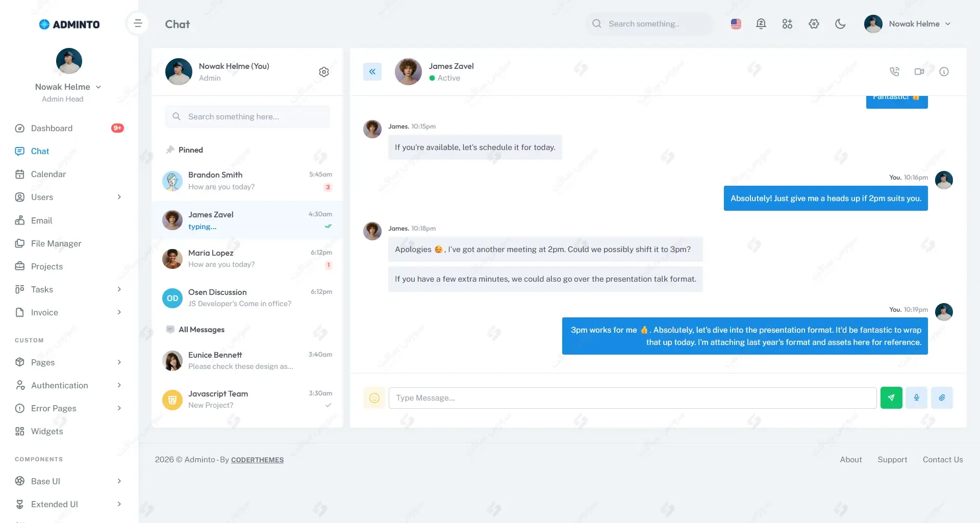980x523 pixels.
Task: Start a voice call with James Zavel
Action: [x=894, y=72]
